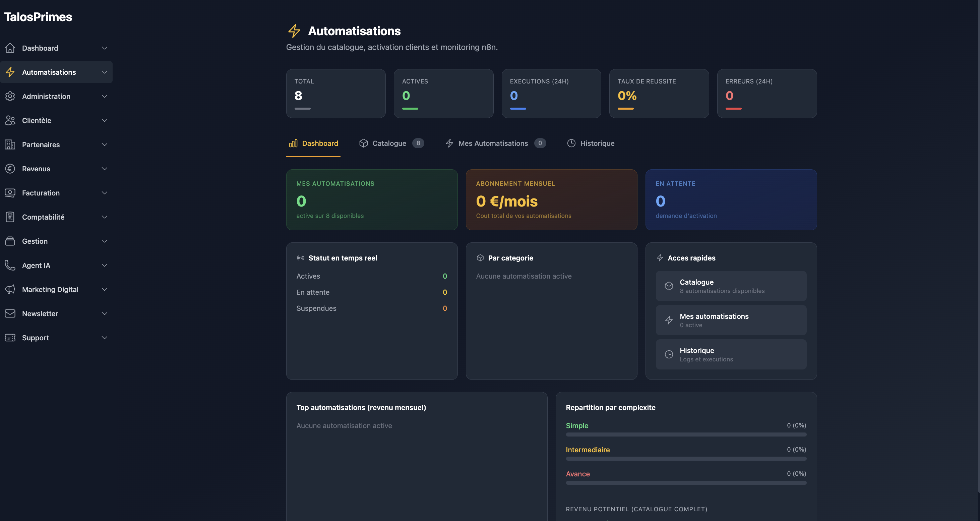This screenshot has width=980, height=521.
Task: Open the Marketing Digital megaphone icon
Action: pyautogui.click(x=10, y=289)
